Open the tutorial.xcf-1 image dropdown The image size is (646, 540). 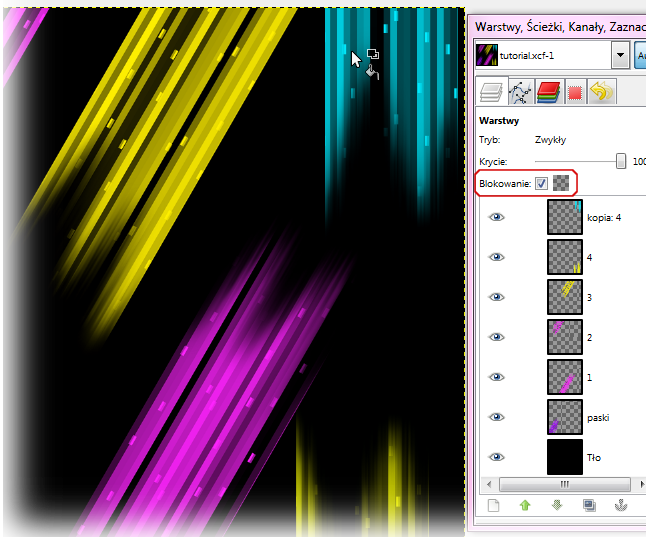pyautogui.click(x=621, y=55)
